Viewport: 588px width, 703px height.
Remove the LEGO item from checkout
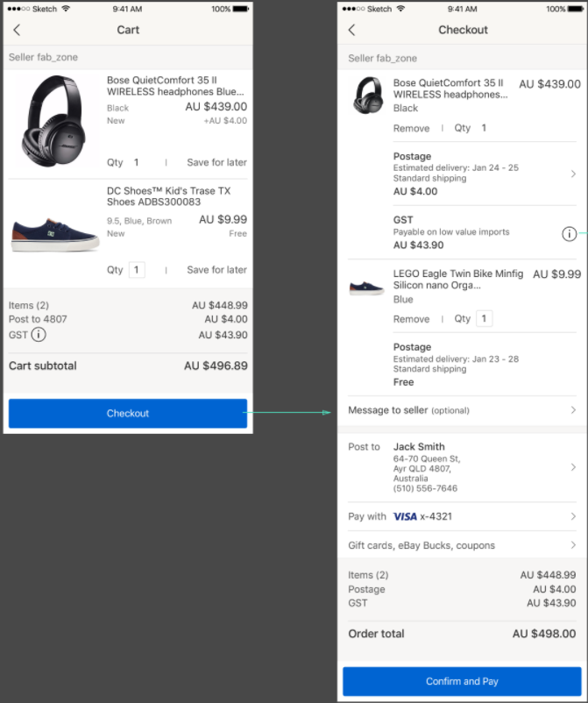[411, 319]
